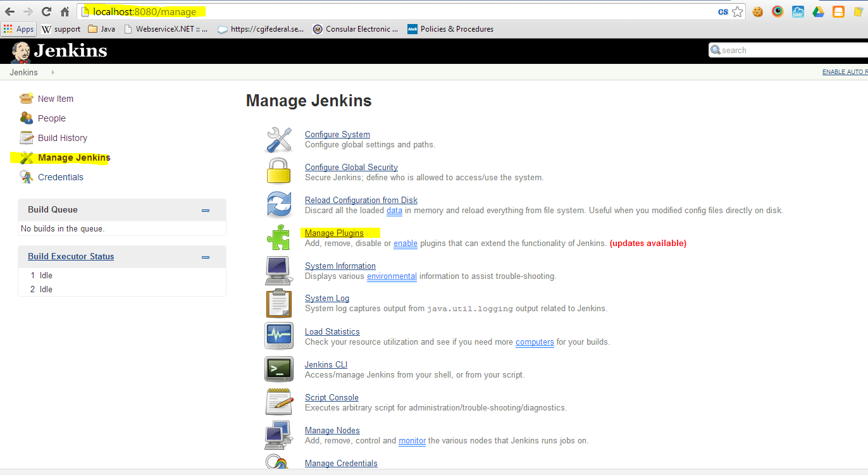Screen dimensions: 868x475
Task: Open the Apps bookmarks shortcut
Action: point(18,29)
